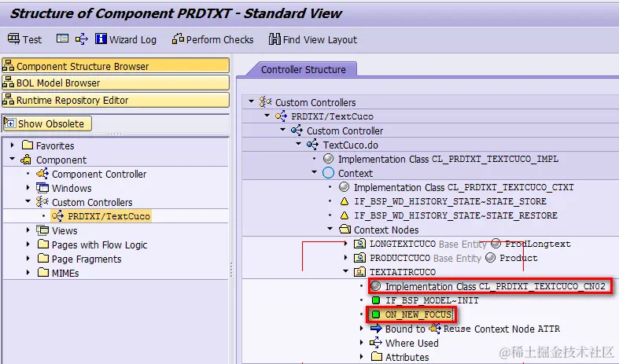Expand the MIMEs folder
The width and height of the screenshot is (619, 364).
(28, 272)
